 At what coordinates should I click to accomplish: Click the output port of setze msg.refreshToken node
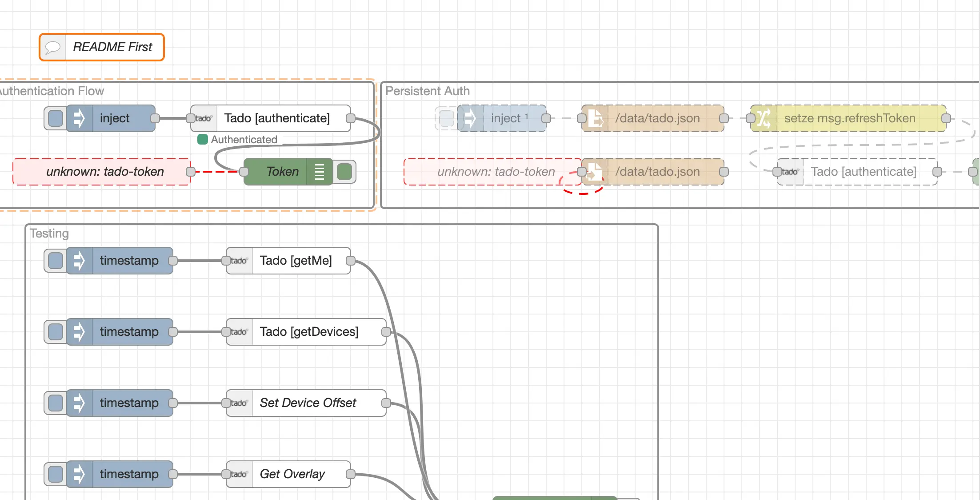(x=946, y=118)
